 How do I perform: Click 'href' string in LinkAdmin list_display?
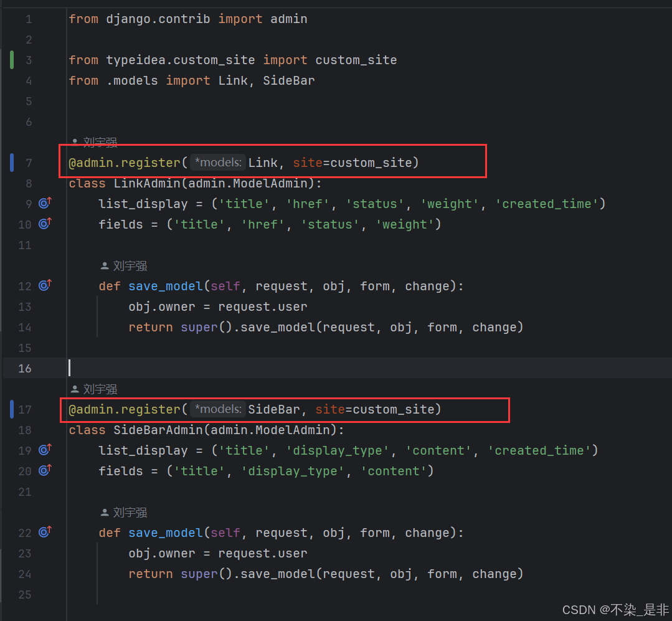[308, 204]
